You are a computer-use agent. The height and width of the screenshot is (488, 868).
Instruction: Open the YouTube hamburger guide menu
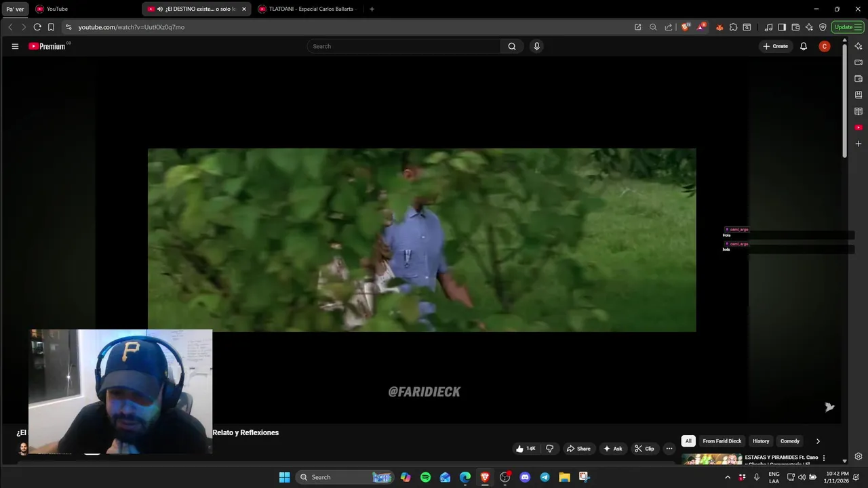click(x=15, y=46)
